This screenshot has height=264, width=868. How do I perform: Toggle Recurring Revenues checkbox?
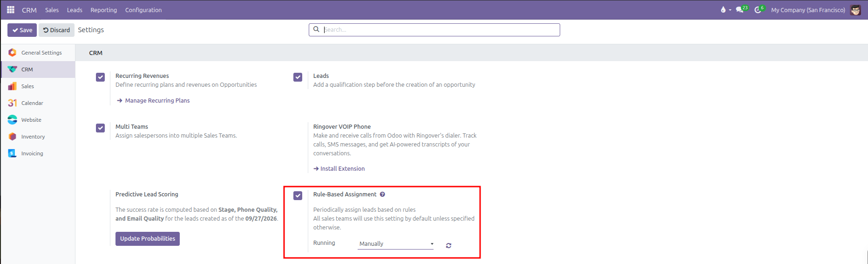pyautogui.click(x=101, y=77)
